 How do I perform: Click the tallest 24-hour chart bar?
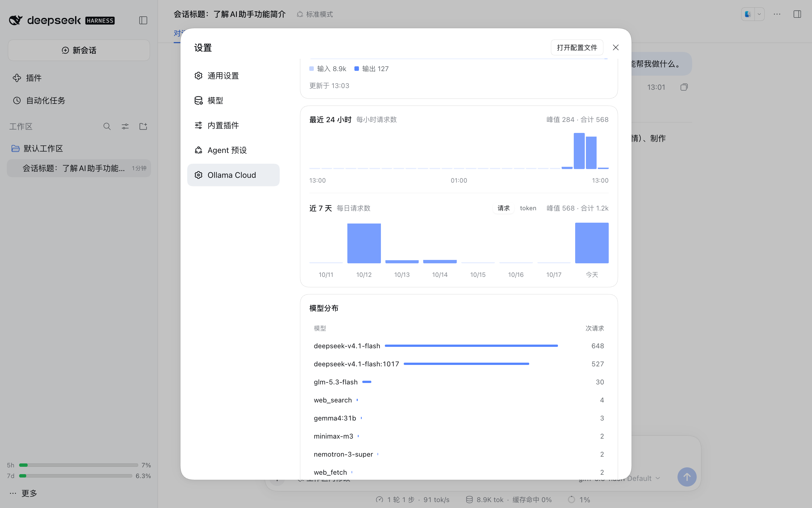[579, 151]
